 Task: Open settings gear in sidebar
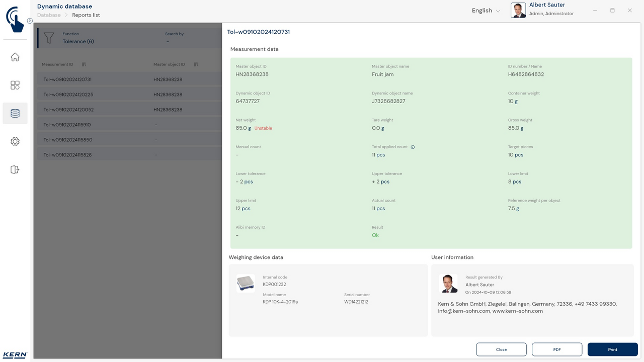point(15,142)
